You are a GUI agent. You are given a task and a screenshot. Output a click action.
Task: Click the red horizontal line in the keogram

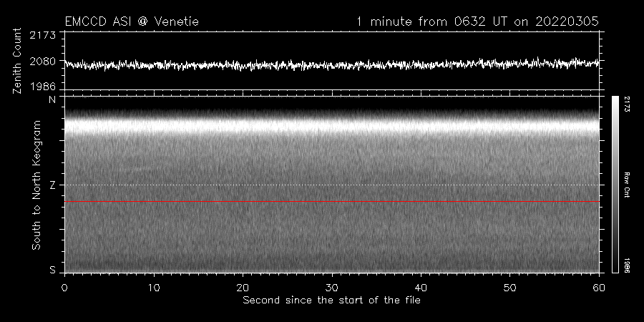pos(332,202)
